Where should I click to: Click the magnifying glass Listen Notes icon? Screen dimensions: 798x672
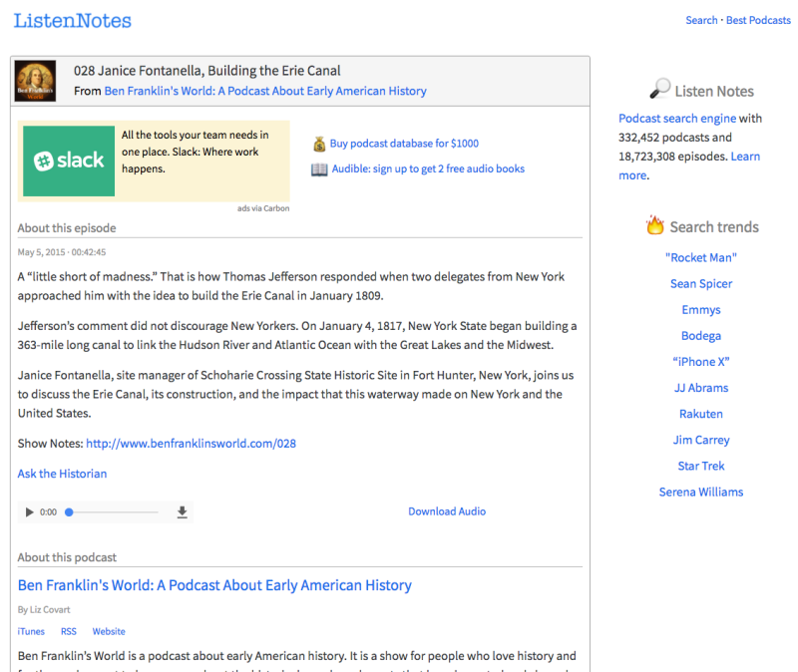point(660,89)
